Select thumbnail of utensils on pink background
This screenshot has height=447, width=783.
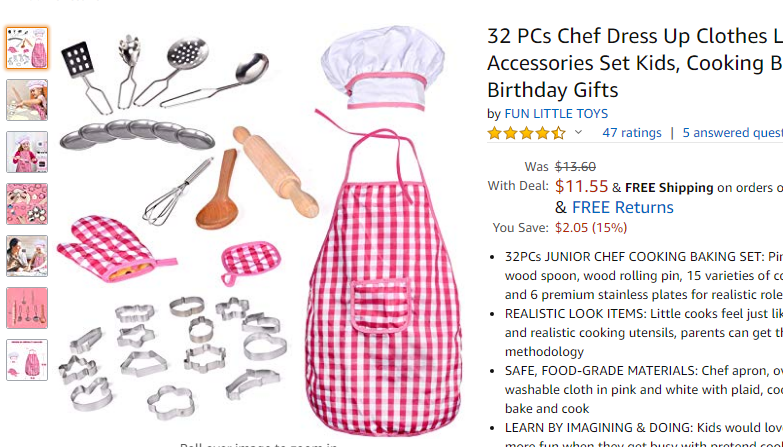[x=27, y=308]
